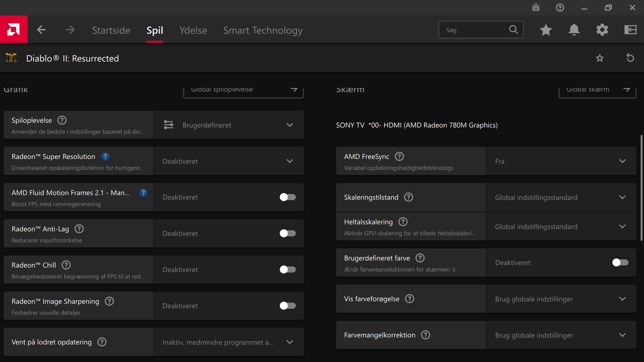The image size is (644, 362).
Task: Toggle Radeon Image Sharpening on
Action: pyautogui.click(x=288, y=306)
